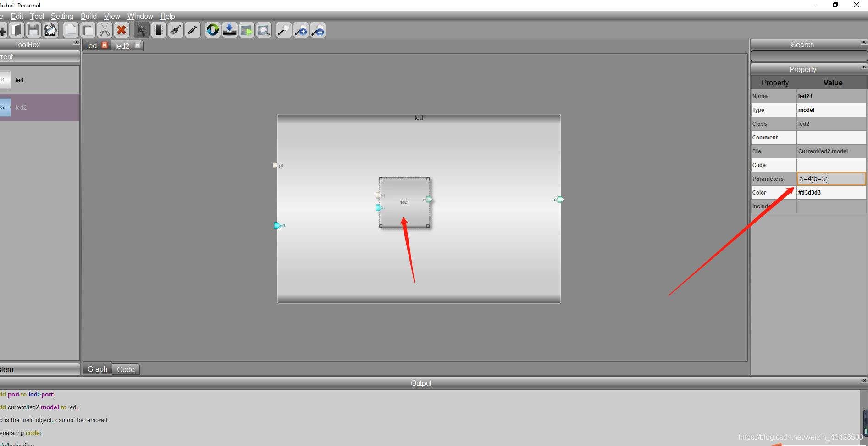The image size is (868, 446).
Task: Click the zoom out minus magnifier
Action: pyautogui.click(x=318, y=30)
